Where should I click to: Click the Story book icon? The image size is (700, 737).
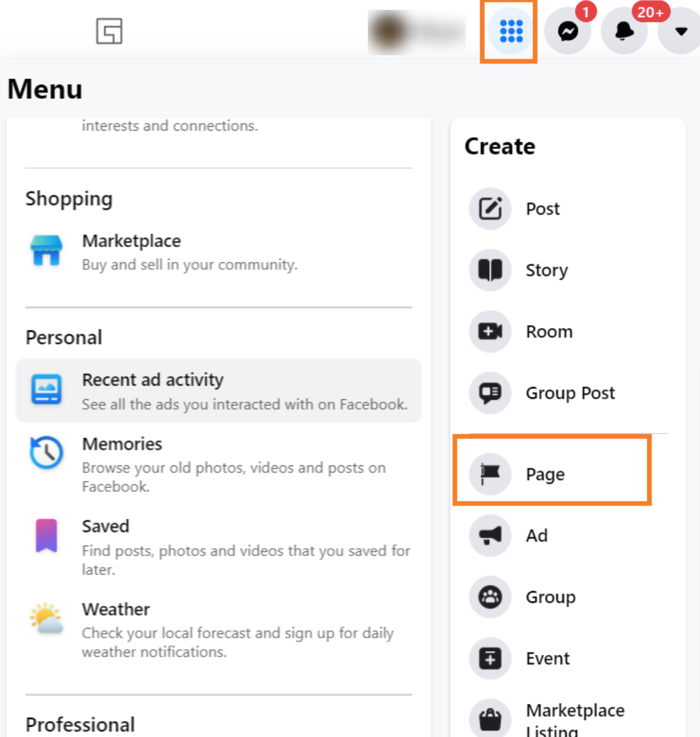pos(490,270)
